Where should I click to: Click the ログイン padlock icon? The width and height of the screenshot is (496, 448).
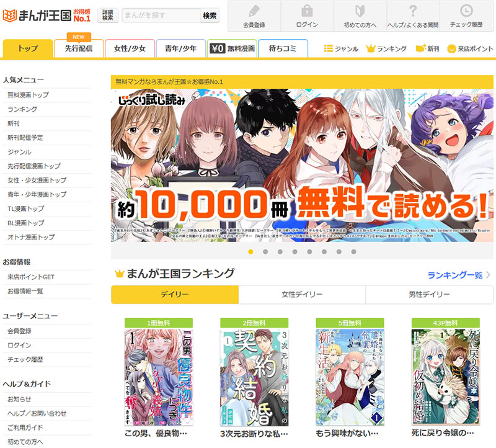pos(307,11)
